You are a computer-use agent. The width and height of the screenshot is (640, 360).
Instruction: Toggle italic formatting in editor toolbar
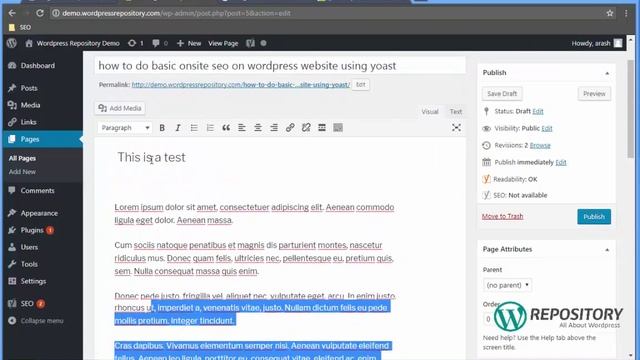click(178, 128)
